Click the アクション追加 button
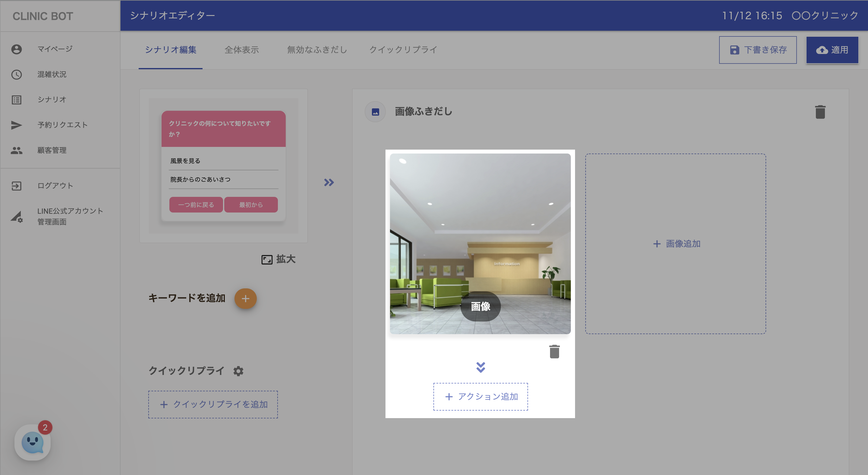Image resolution: width=868 pixels, height=475 pixels. point(480,396)
